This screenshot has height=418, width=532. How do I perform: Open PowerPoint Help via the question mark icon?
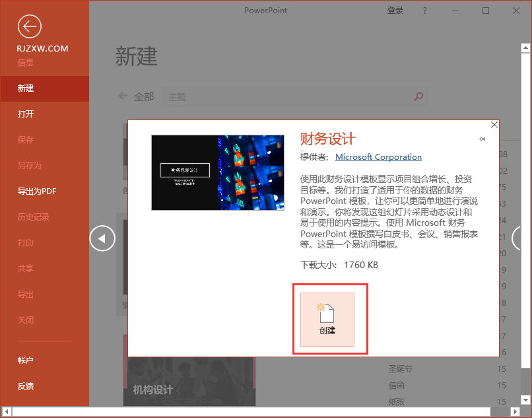pyautogui.click(x=424, y=11)
